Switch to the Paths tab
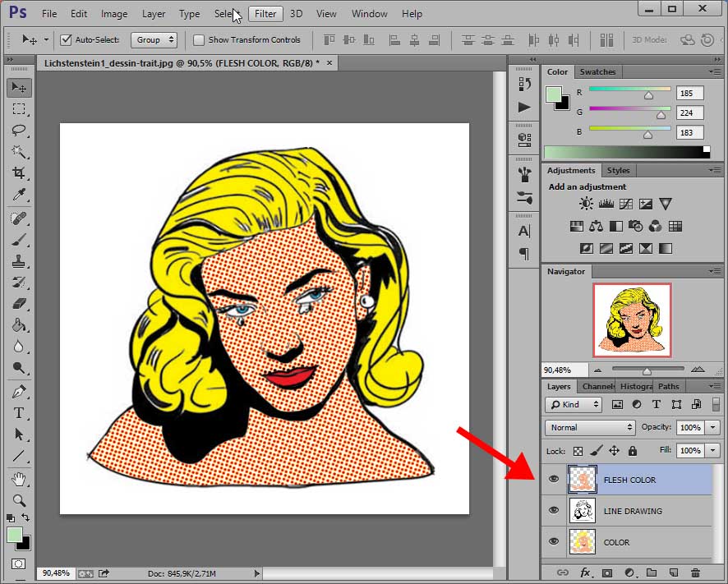The width and height of the screenshot is (728, 584). (668, 386)
